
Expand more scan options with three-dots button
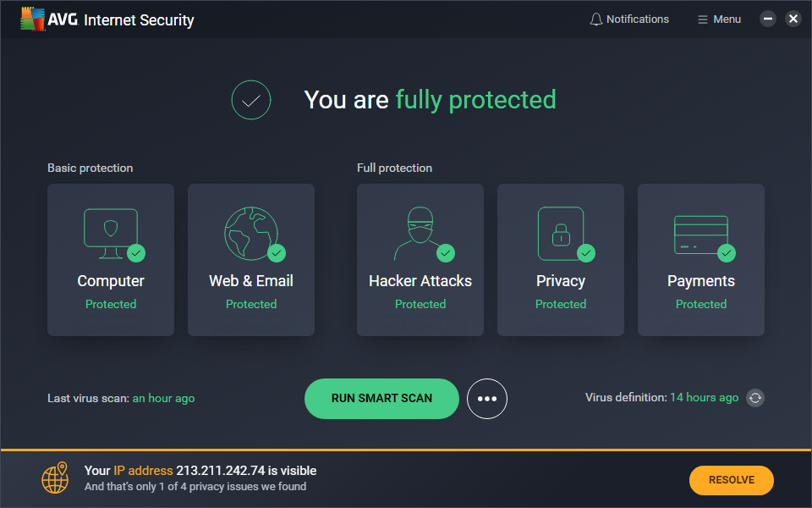click(487, 399)
